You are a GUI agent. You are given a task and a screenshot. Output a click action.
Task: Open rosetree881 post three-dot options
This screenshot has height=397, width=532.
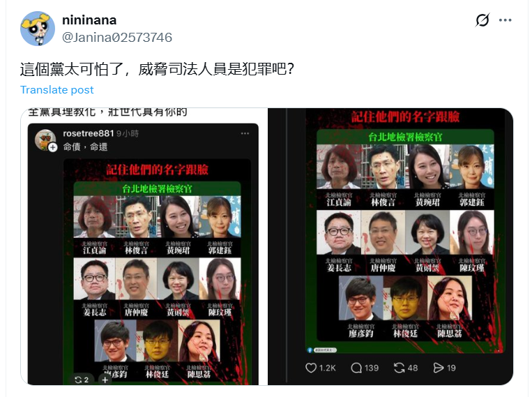245,133
